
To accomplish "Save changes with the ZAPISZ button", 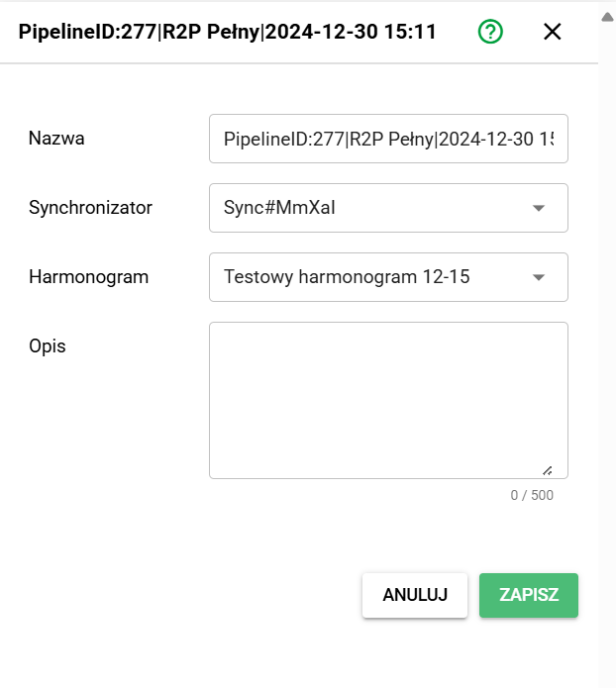I will coord(529,595).
